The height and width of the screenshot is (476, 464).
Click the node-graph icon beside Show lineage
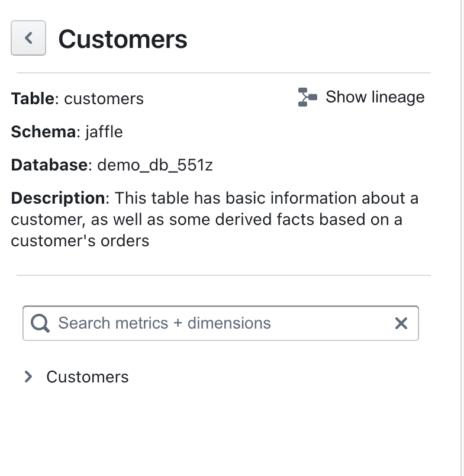click(x=307, y=97)
